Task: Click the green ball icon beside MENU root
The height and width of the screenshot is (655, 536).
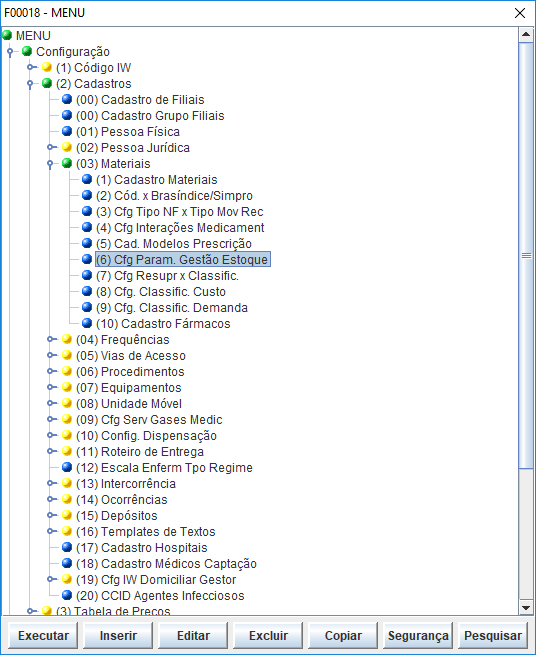Action: [7, 35]
